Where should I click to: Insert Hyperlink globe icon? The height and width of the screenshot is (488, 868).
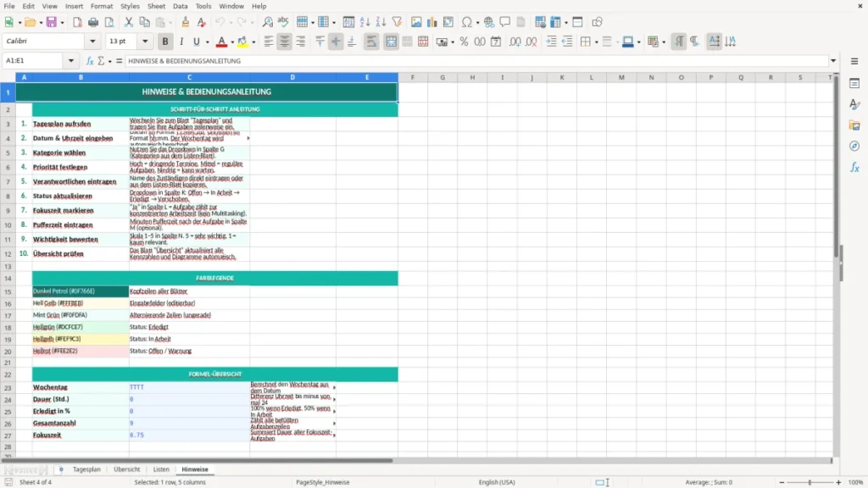click(489, 22)
